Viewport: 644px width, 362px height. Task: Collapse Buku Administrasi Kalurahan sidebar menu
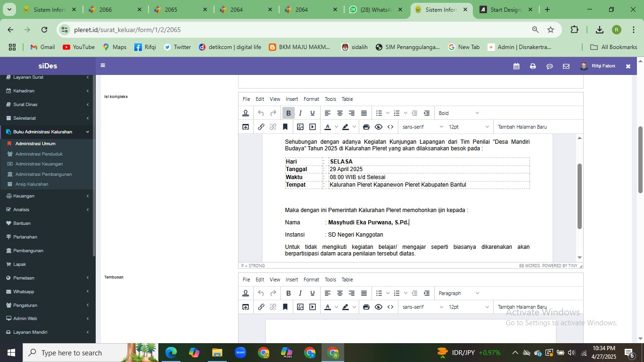pyautogui.click(x=48, y=132)
